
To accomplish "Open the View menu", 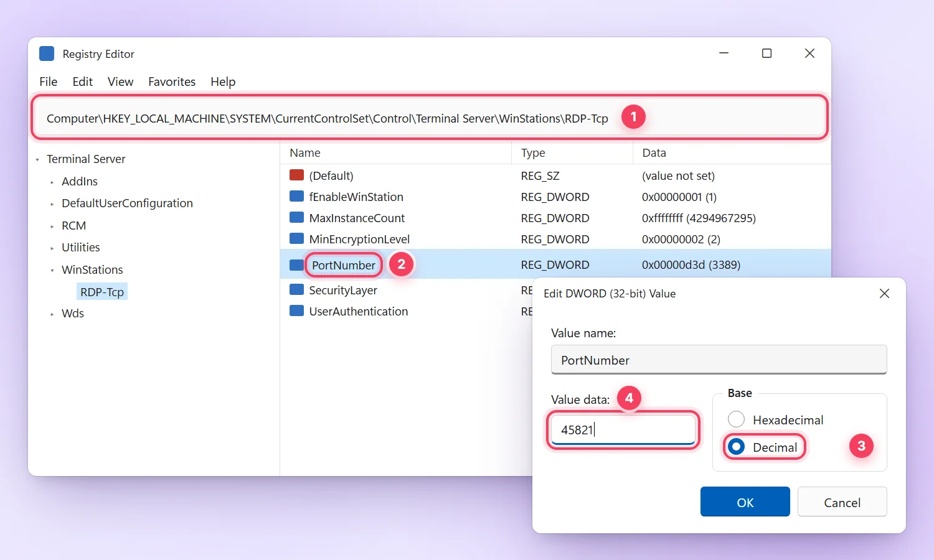I will (120, 82).
